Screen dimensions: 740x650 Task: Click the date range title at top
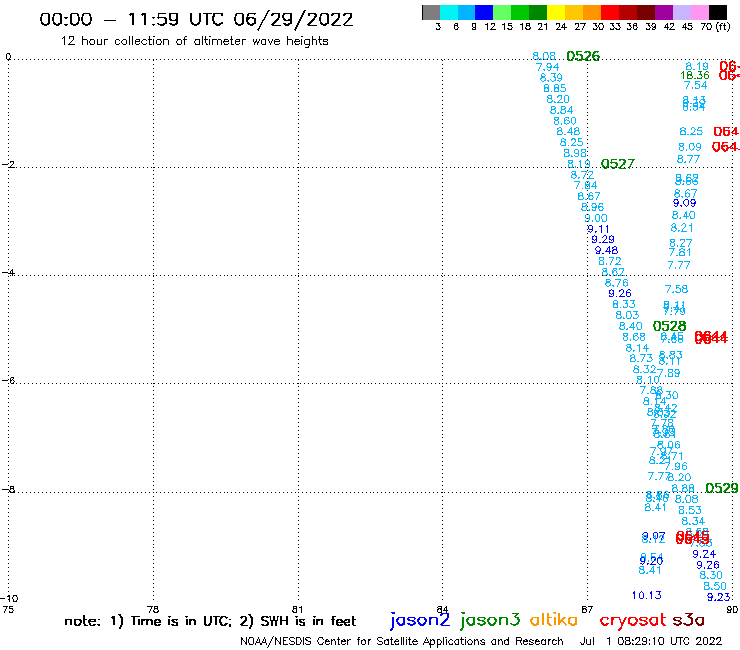(x=196, y=19)
